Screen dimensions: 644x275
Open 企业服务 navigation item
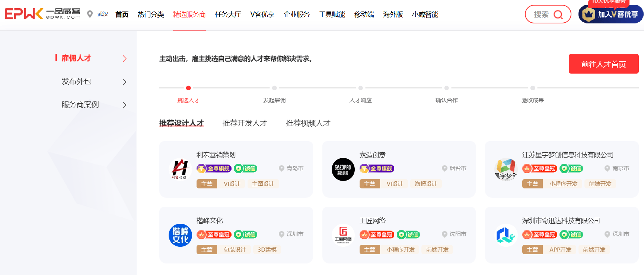click(297, 14)
